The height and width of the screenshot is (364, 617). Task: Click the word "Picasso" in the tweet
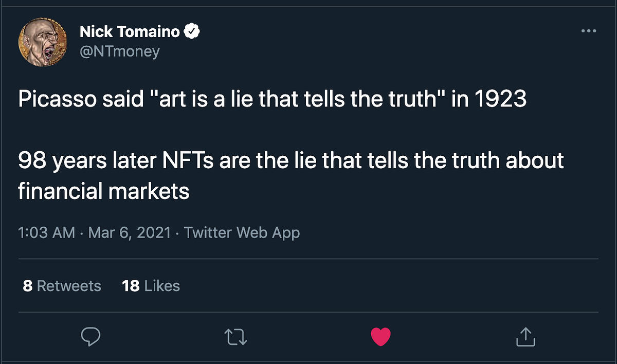(56, 99)
